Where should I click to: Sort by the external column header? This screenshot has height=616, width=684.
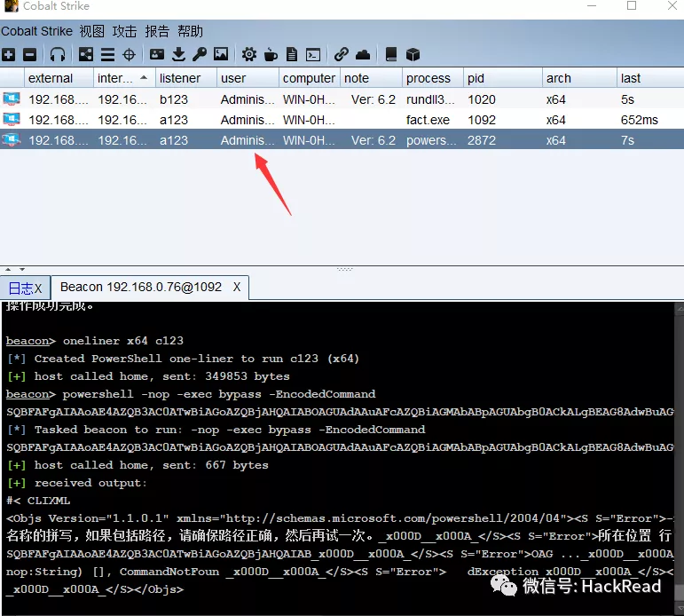(59, 78)
